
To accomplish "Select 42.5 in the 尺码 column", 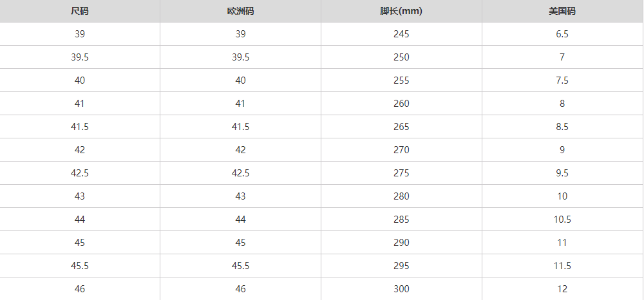I will (x=80, y=173).
